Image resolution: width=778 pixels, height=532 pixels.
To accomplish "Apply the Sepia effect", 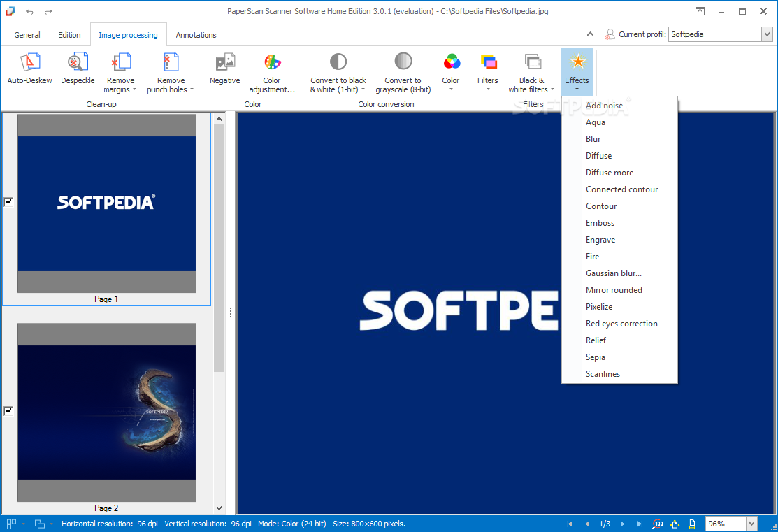I will coord(620,357).
